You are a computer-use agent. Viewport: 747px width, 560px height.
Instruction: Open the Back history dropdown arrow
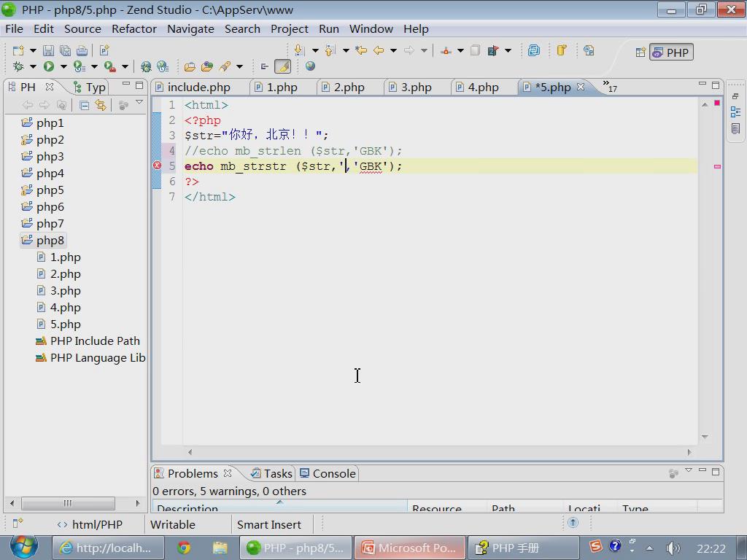click(x=393, y=50)
